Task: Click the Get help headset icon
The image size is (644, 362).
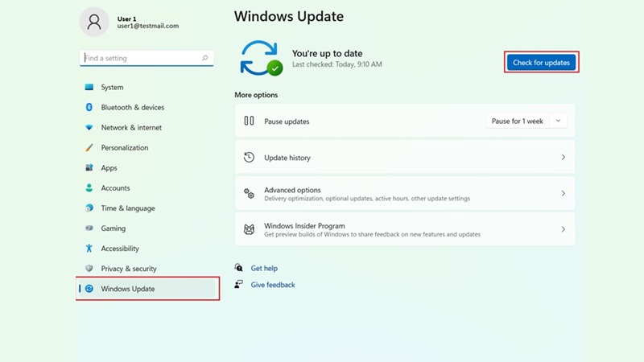Action: 238,268
